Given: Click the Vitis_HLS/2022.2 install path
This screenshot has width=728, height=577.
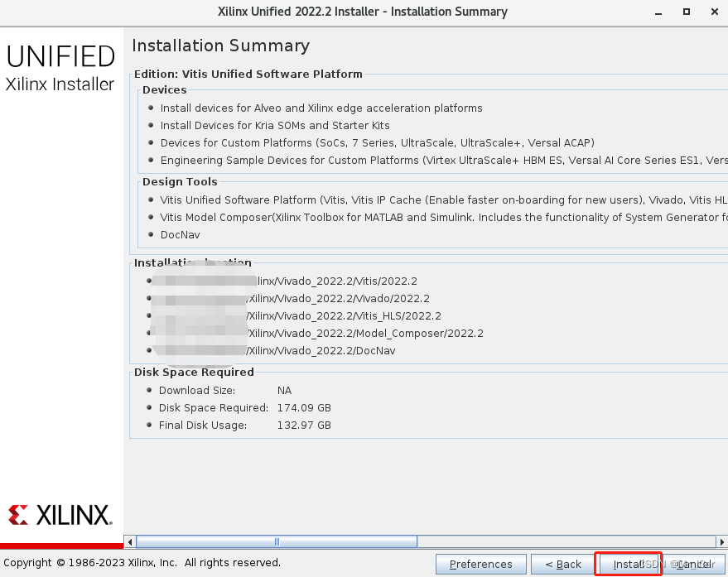Looking at the screenshot, I should [344, 316].
